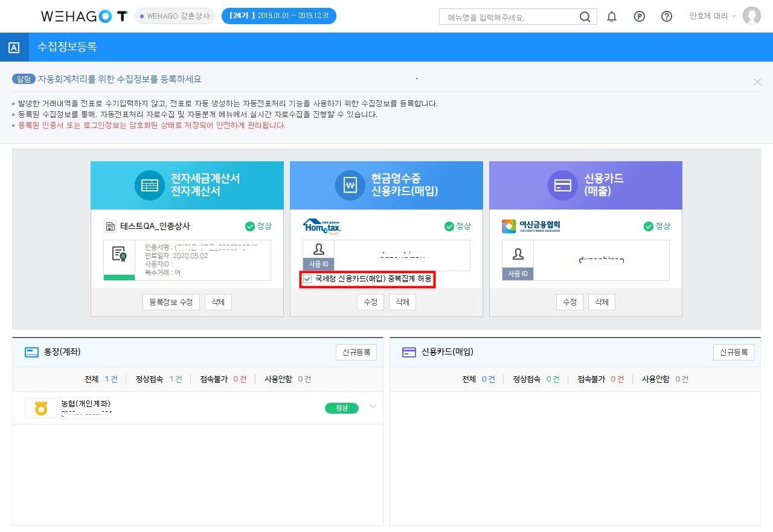Close the 알림 notice banner
The image size is (773, 532).
(757, 82)
